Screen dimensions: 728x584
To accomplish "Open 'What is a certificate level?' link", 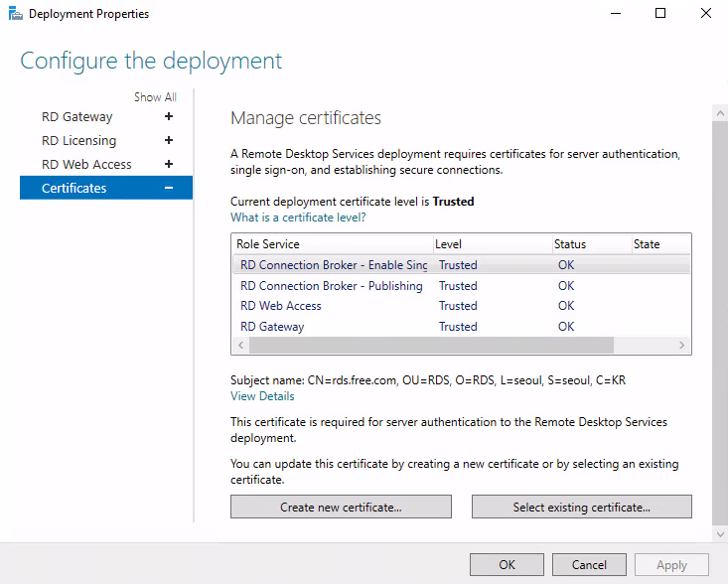I will pos(298,218).
